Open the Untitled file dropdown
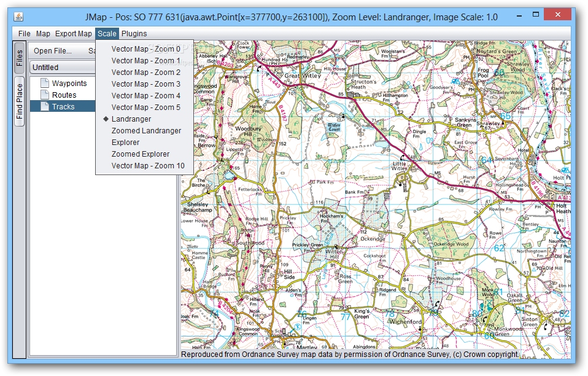The image size is (588, 376). (x=63, y=67)
